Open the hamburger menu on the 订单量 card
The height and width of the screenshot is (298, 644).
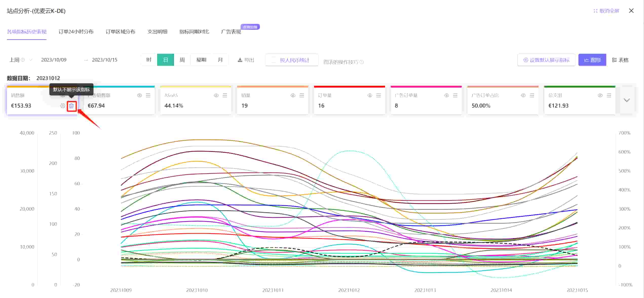click(378, 95)
